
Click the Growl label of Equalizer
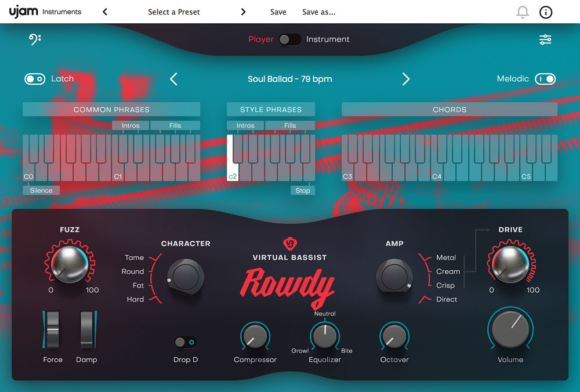[x=300, y=351]
